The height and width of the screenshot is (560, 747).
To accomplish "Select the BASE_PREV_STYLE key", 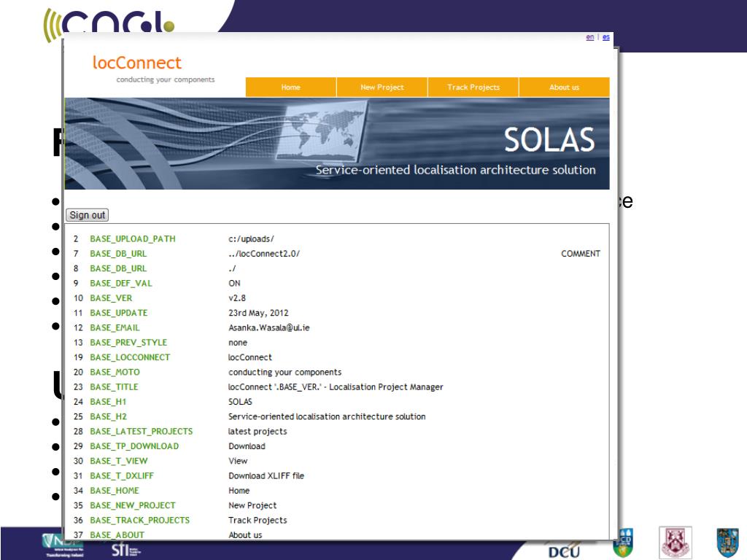I will (x=128, y=343).
